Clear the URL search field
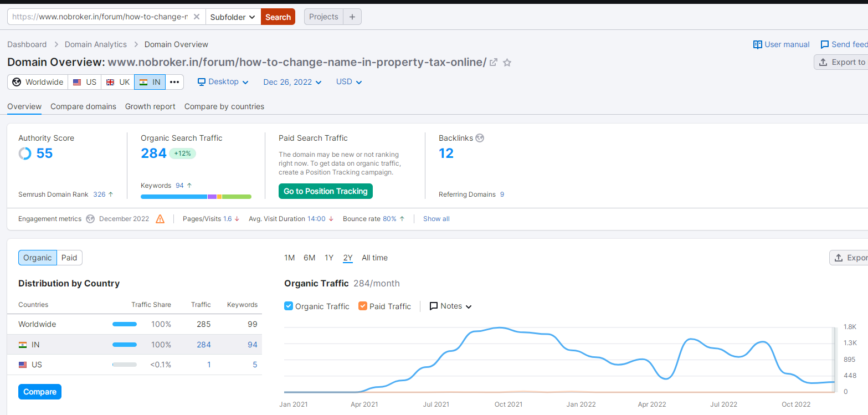Image resolution: width=868 pixels, height=415 pixels. click(196, 17)
